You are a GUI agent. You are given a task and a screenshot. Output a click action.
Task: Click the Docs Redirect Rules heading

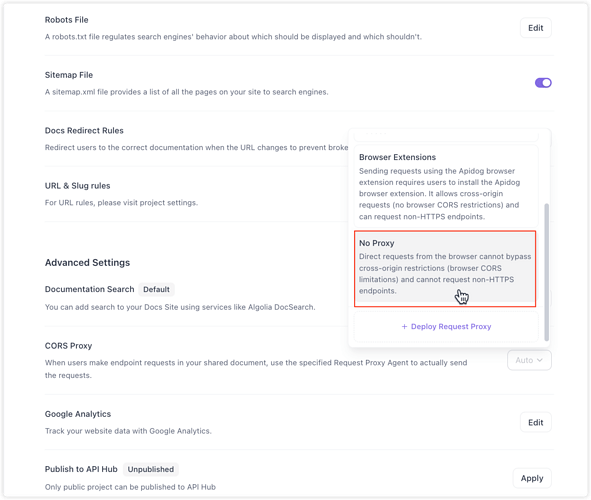click(x=84, y=131)
